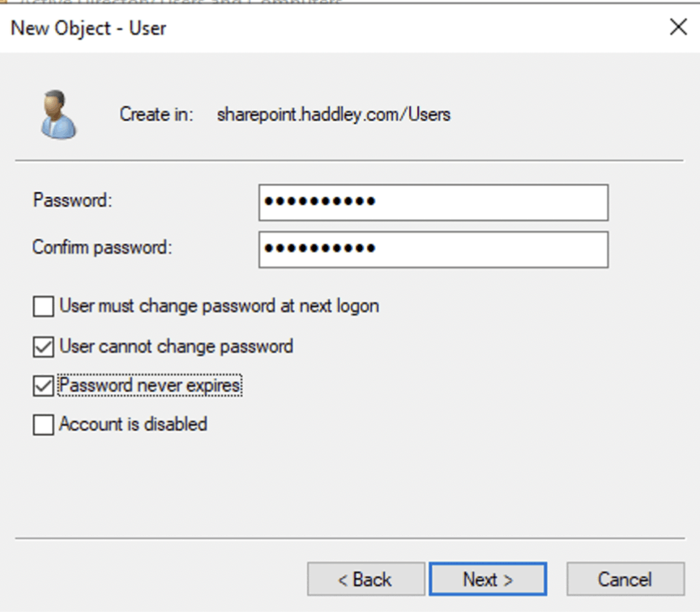Proceed with the 'Next >' button

pos(488,580)
